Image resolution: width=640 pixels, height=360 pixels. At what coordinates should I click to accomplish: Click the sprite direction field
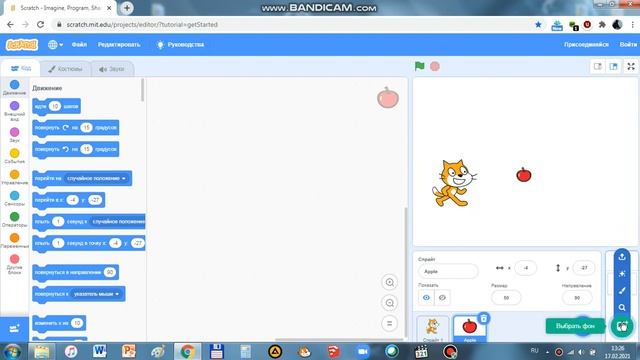point(577,298)
